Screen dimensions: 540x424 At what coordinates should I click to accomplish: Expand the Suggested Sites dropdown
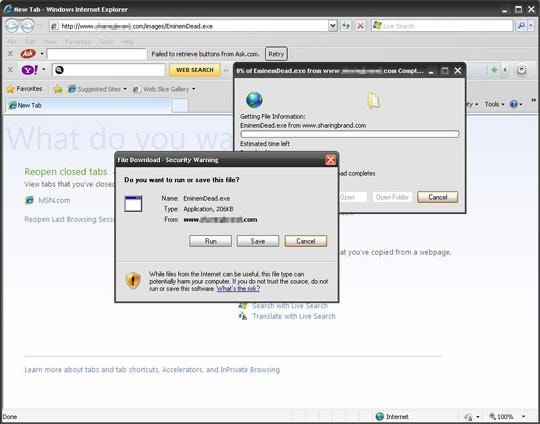pos(125,89)
